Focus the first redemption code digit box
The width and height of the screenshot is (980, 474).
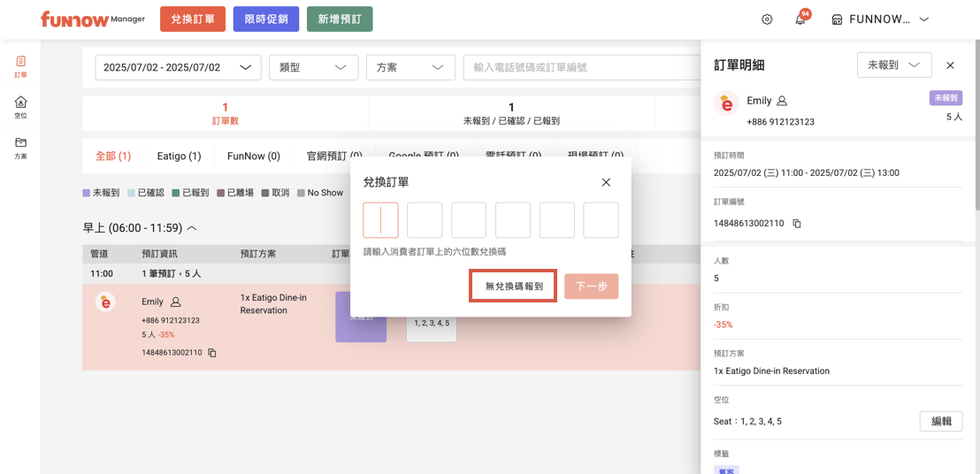click(380, 220)
